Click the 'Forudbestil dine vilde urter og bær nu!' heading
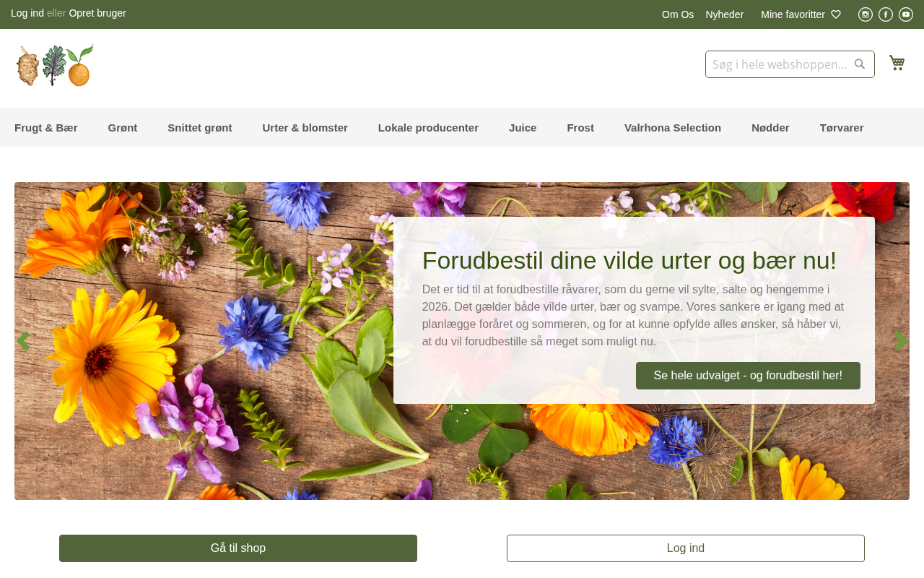Viewport: 924px width, 578px height. tap(629, 260)
